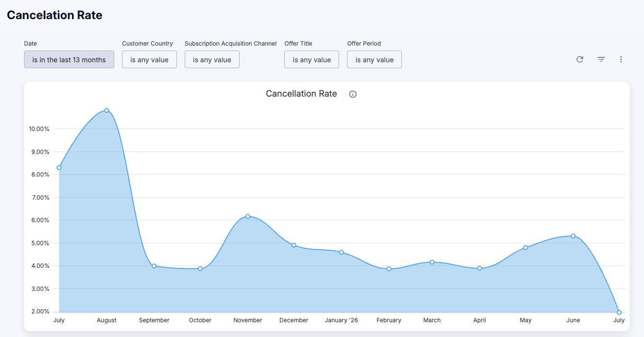The width and height of the screenshot is (644, 337).
Task: Open the Date filter 'is in the last 13 months'
Action: (69, 59)
